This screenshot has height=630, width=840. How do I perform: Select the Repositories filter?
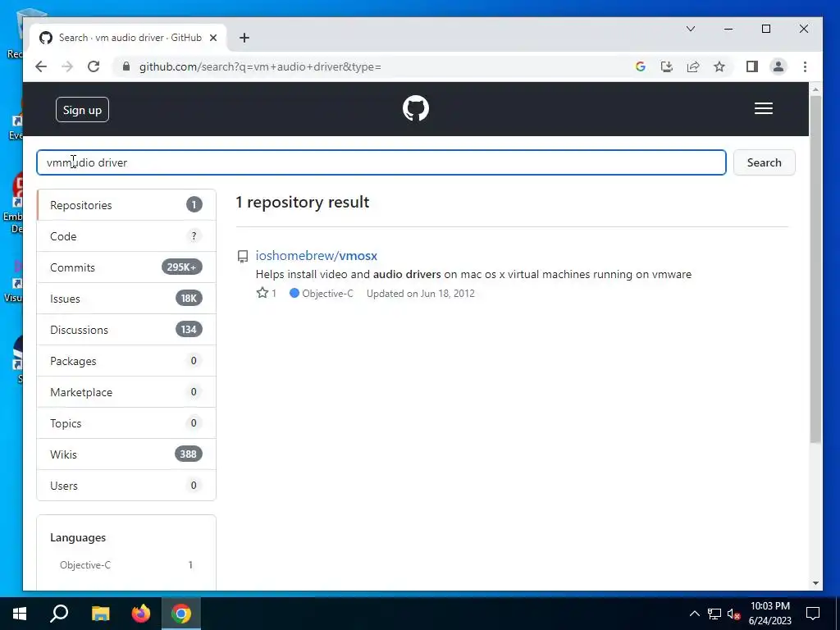point(126,205)
